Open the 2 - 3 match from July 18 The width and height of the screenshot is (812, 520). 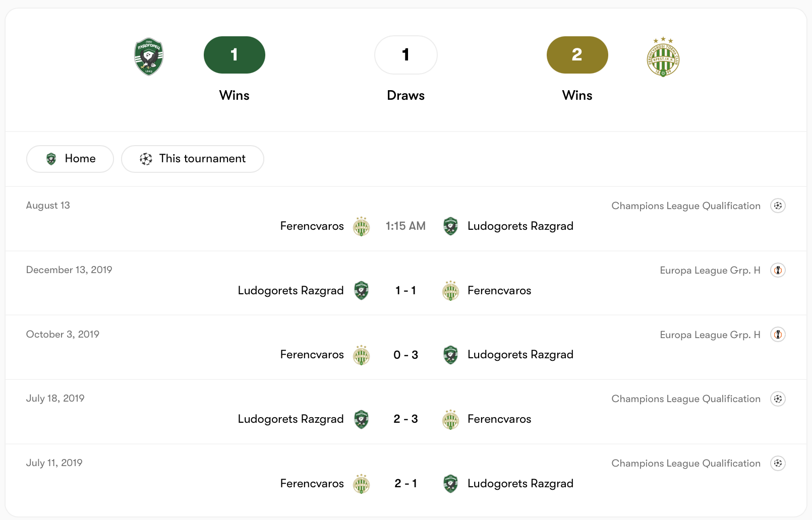tap(406, 419)
